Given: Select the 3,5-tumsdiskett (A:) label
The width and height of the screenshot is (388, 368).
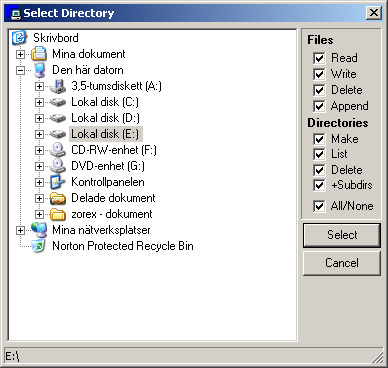Looking at the screenshot, I should [116, 86].
